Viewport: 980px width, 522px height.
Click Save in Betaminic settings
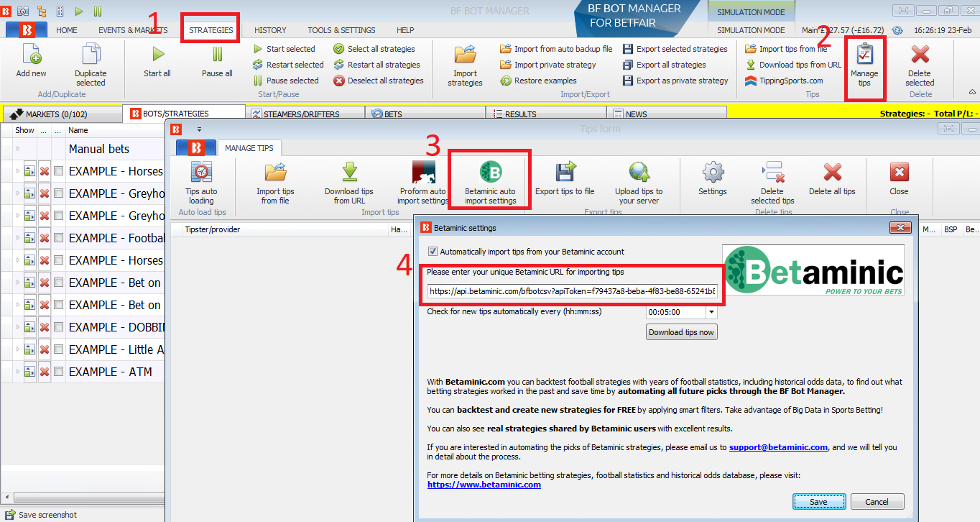pos(818,502)
